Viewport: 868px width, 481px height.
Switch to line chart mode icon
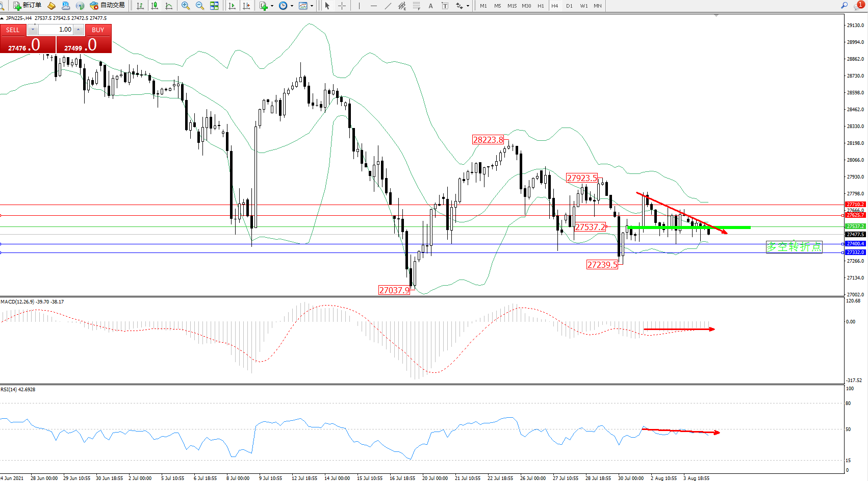point(169,6)
